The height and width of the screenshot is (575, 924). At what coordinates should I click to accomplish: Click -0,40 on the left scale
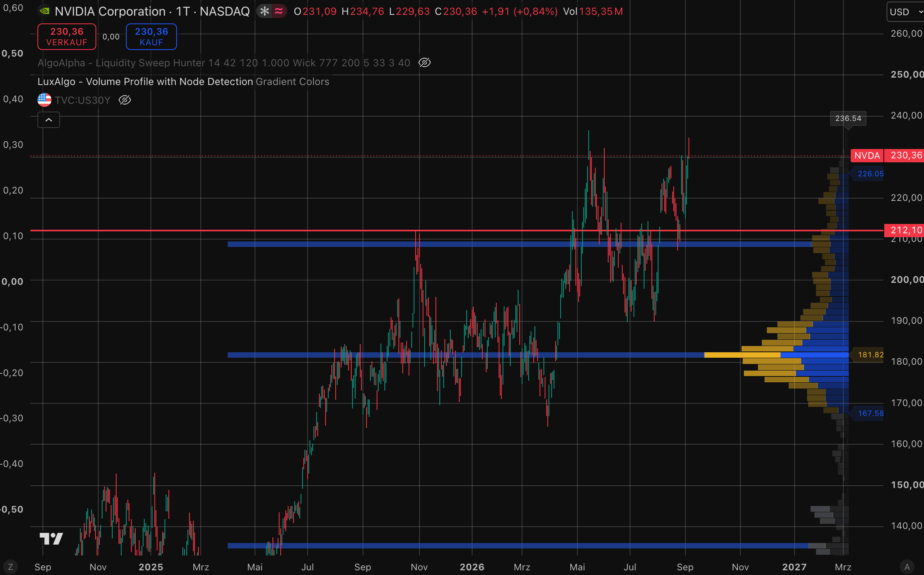tap(12, 464)
